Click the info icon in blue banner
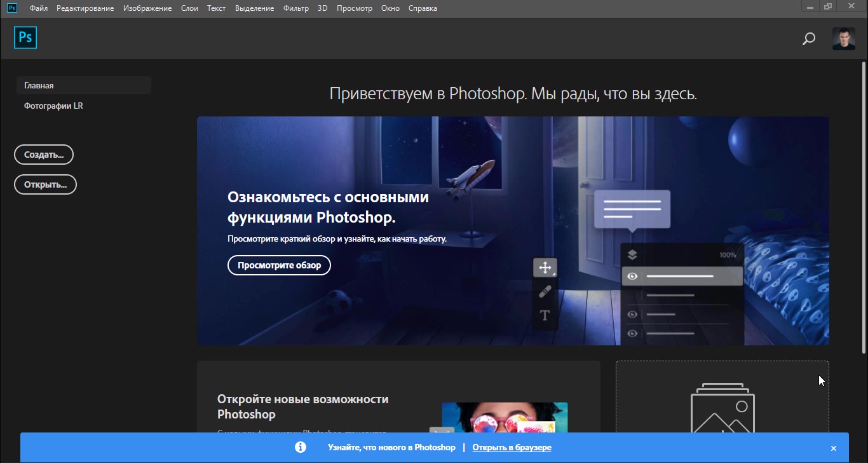Image resolution: width=868 pixels, height=463 pixels. (301, 447)
